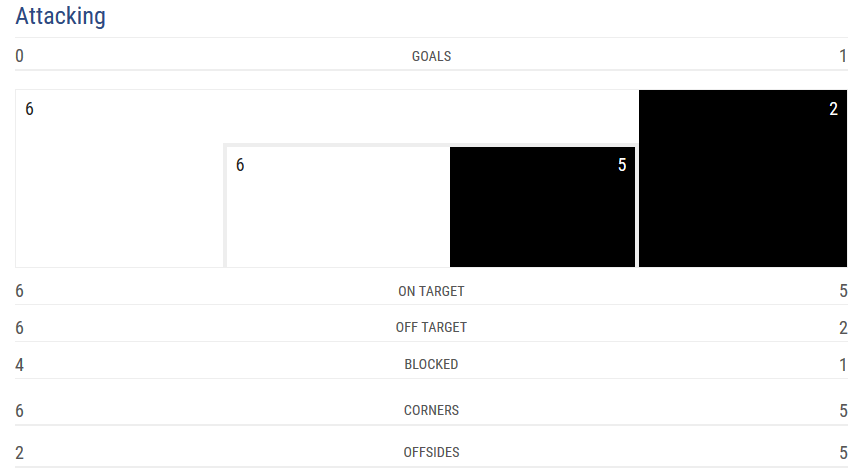Click the OFF TARGET stat label
This screenshot has width=862, height=476.
point(431,328)
